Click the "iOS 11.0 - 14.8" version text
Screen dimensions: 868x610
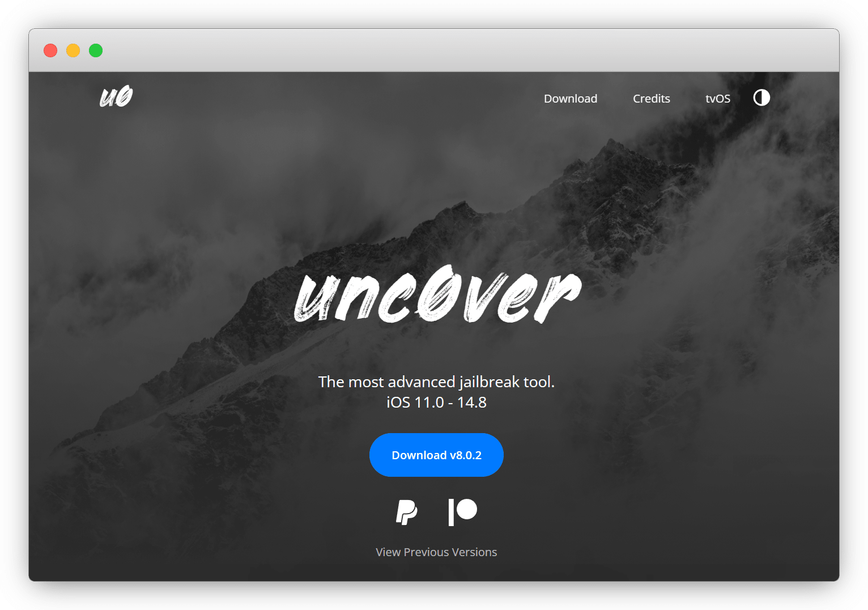click(x=436, y=403)
